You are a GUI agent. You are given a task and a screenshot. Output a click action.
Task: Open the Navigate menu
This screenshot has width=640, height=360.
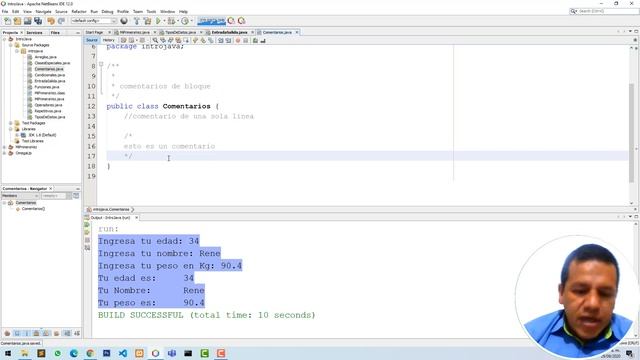[43, 11]
